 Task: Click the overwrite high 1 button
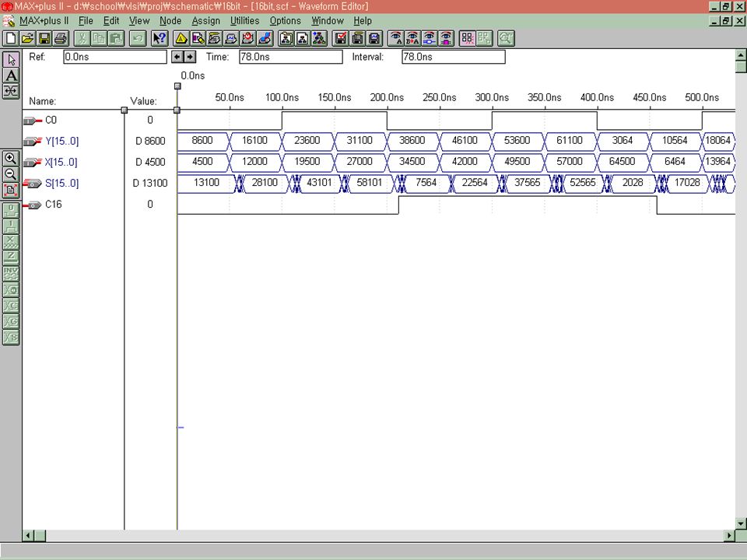pos(11,226)
